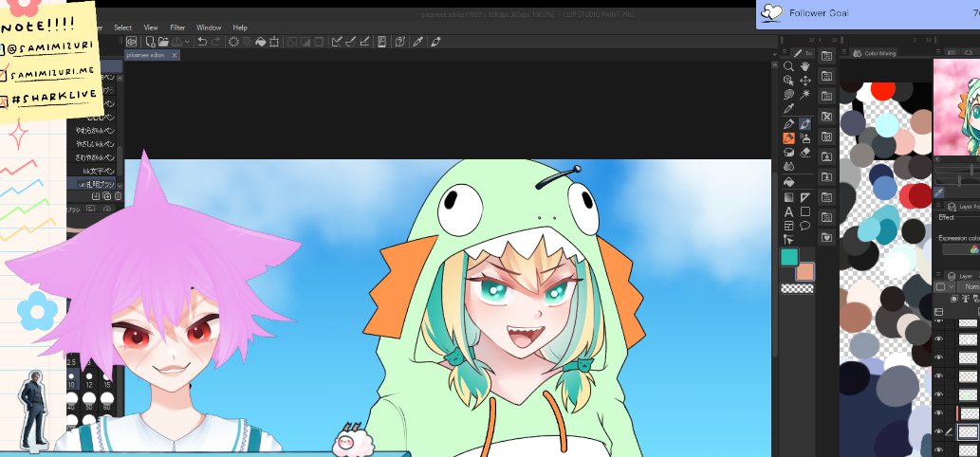Select the Gradient tool
Image resolution: width=980 pixels, height=457 pixels.
(x=788, y=198)
